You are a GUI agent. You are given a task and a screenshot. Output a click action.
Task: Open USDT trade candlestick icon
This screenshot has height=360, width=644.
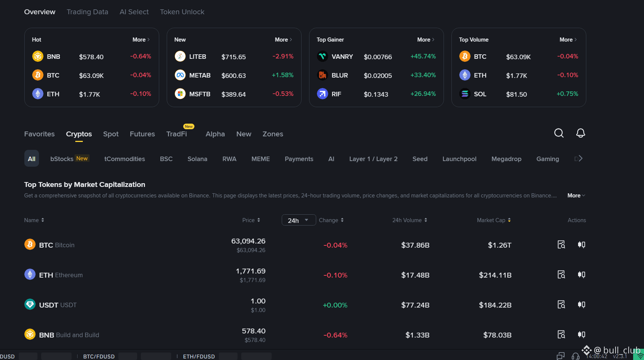click(581, 305)
